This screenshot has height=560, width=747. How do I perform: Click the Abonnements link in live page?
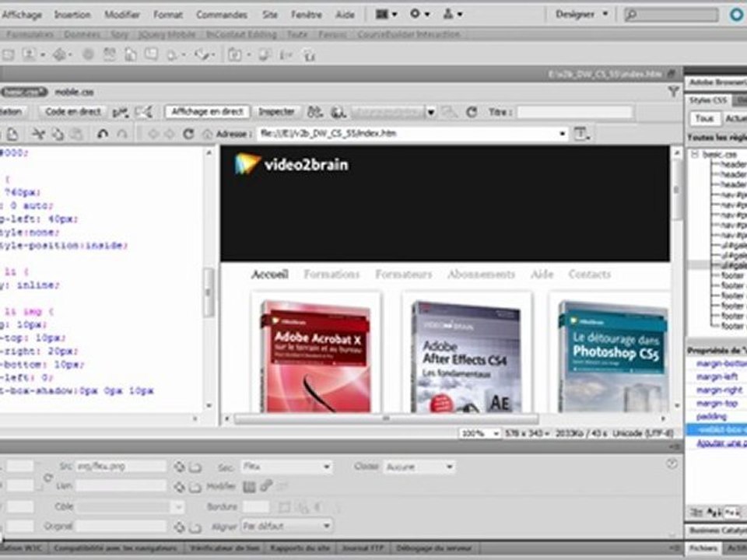point(481,275)
